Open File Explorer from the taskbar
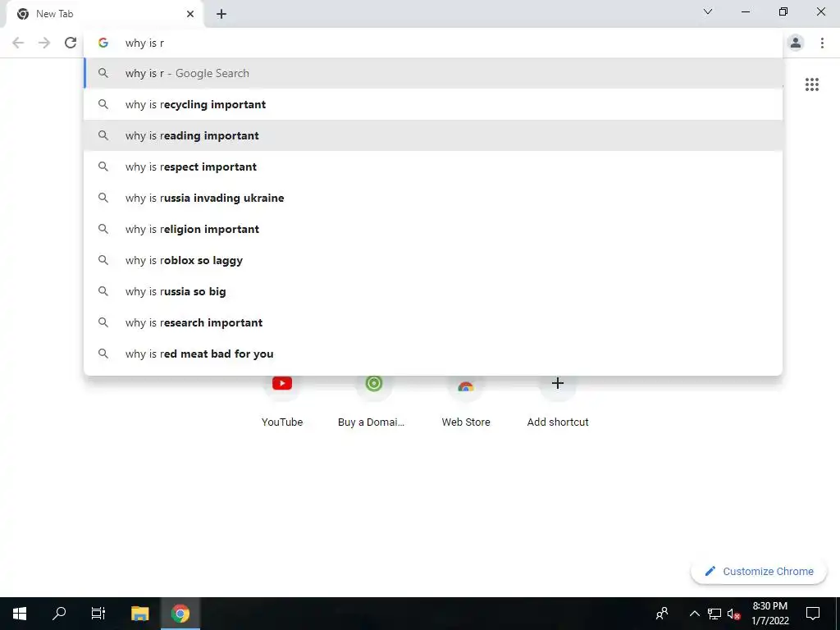The width and height of the screenshot is (840, 630). point(139,614)
